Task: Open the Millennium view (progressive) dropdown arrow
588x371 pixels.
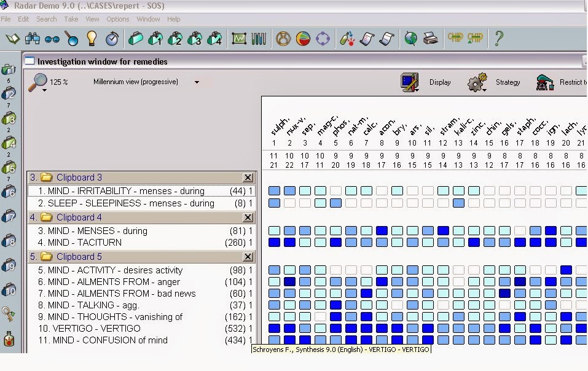Action: (x=197, y=82)
